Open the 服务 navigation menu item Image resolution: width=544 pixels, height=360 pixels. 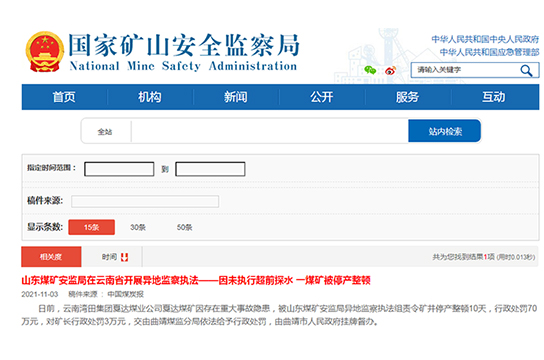pyautogui.click(x=408, y=97)
